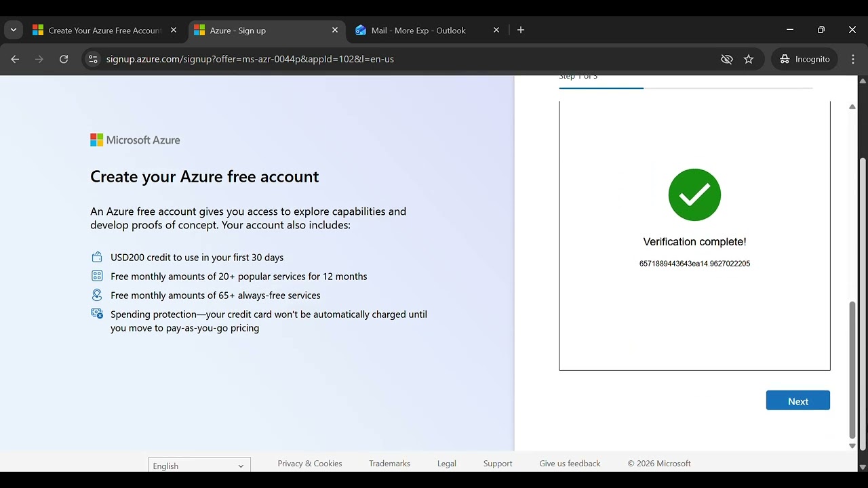The image size is (868, 488).
Task: Open a new browser tab
Action: pos(521,30)
